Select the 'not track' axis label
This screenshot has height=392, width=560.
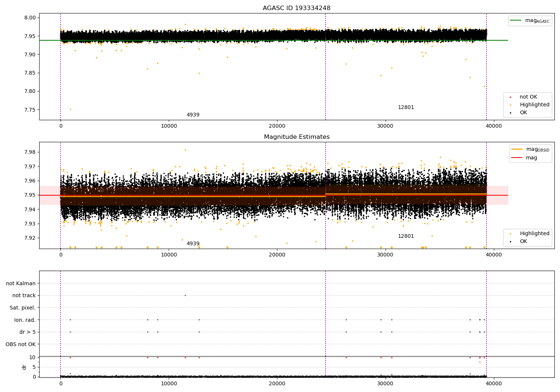click(x=24, y=295)
